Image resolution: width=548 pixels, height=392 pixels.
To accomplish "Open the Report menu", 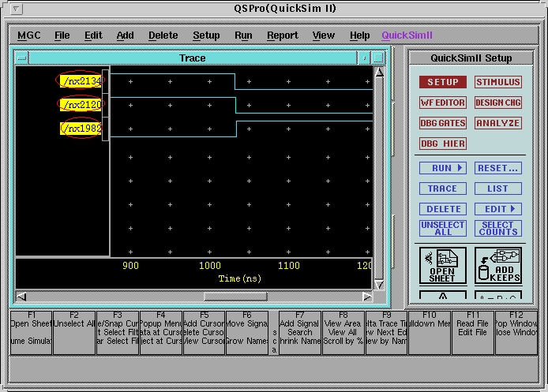I will point(282,35).
